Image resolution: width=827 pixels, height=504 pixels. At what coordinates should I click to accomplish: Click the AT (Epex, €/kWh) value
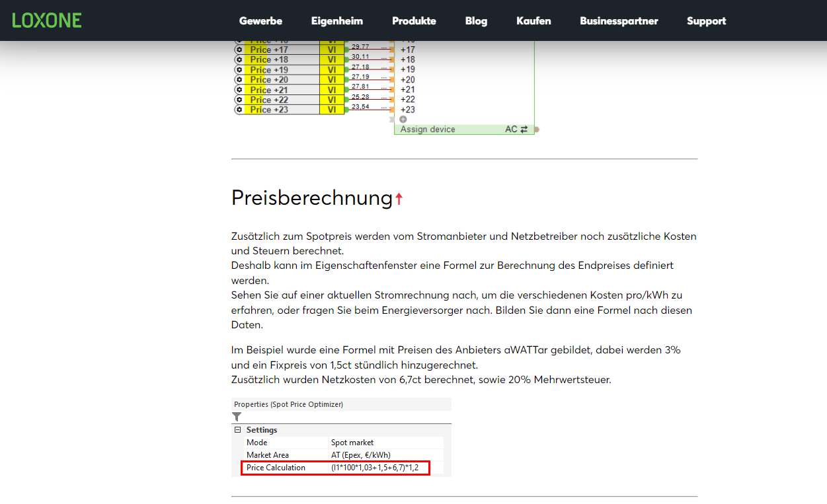[x=361, y=455]
